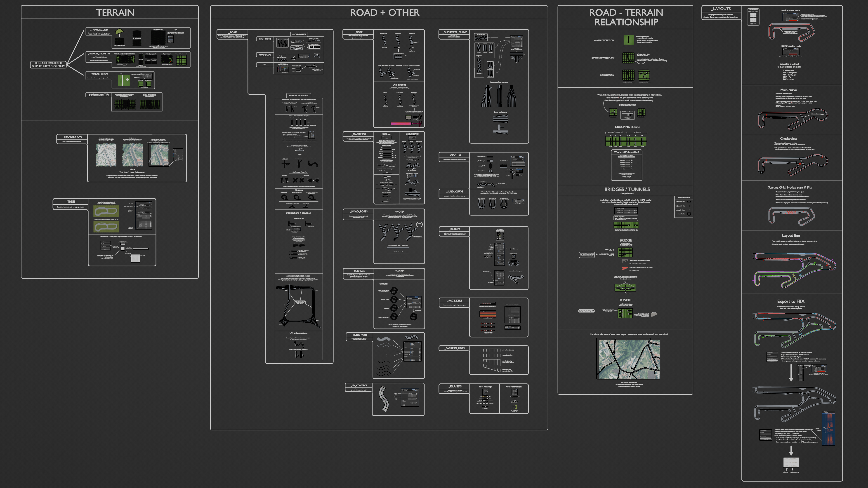This screenshot has height=488, width=868.
Task: Click the white down arrow under Export to FBX
Action: pos(791,373)
